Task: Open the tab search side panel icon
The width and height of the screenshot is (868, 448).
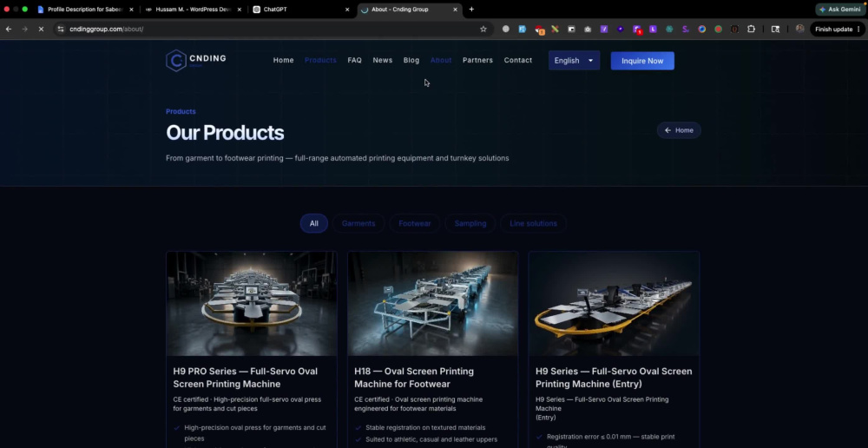Action: coord(775,29)
